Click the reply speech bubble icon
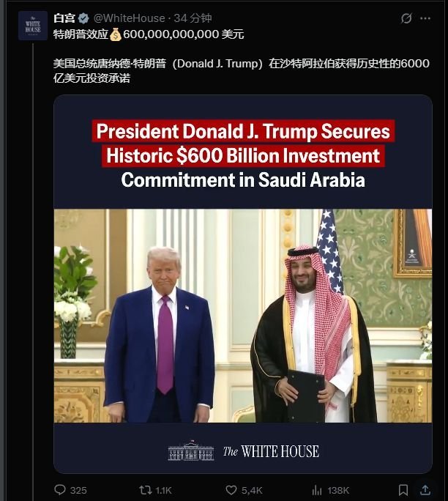448x501 pixels. [60, 490]
